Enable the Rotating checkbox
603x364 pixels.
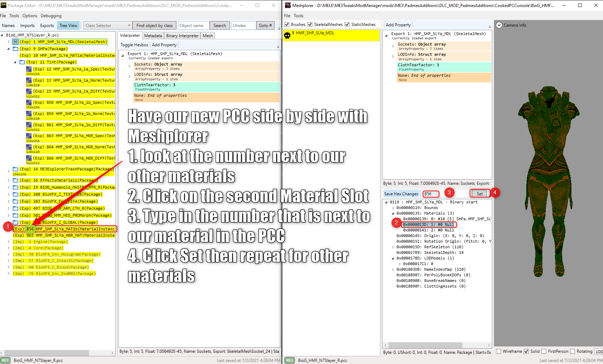point(572,351)
